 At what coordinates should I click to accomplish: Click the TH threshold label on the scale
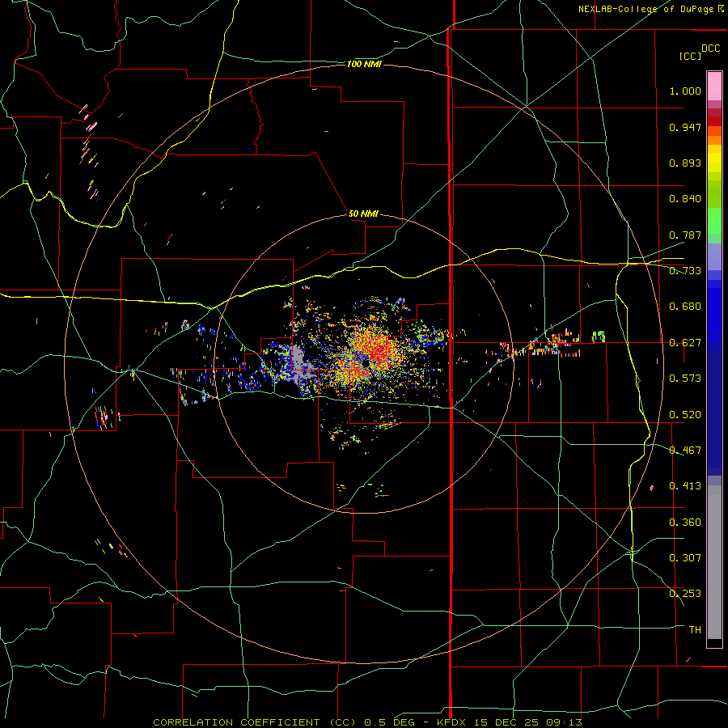pyautogui.click(x=695, y=630)
